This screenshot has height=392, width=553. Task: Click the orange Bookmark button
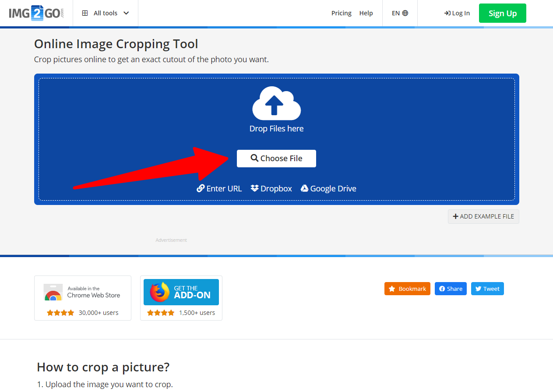pos(407,289)
